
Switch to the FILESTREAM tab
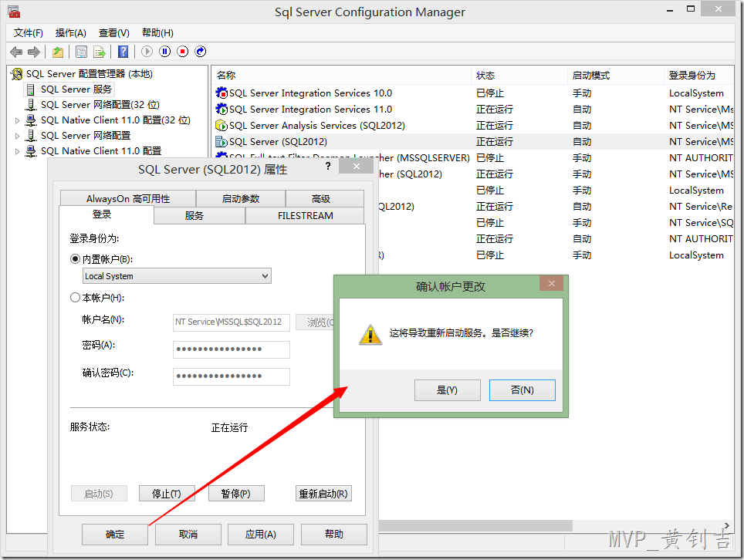[x=305, y=215]
